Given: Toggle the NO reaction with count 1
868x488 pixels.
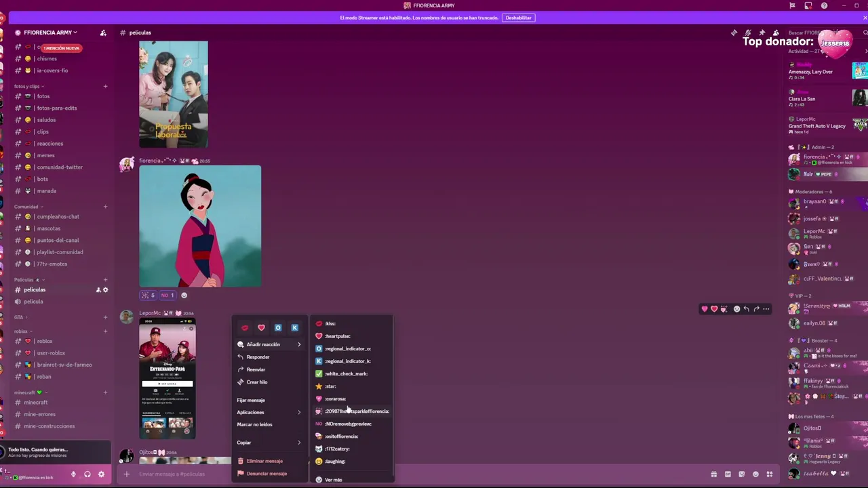Looking at the screenshot, I should (x=168, y=295).
